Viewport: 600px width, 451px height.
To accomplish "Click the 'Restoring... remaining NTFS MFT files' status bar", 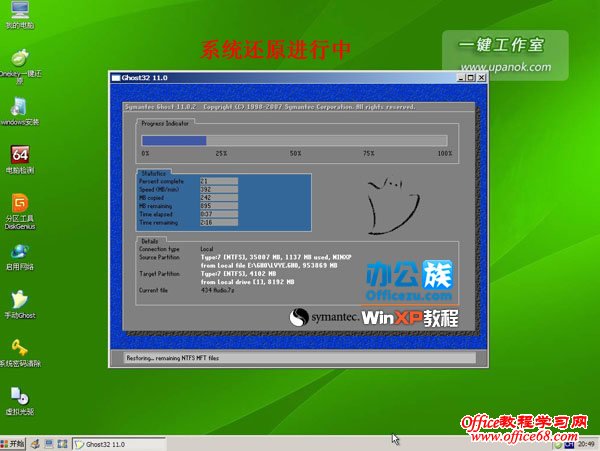I will tap(300, 358).
